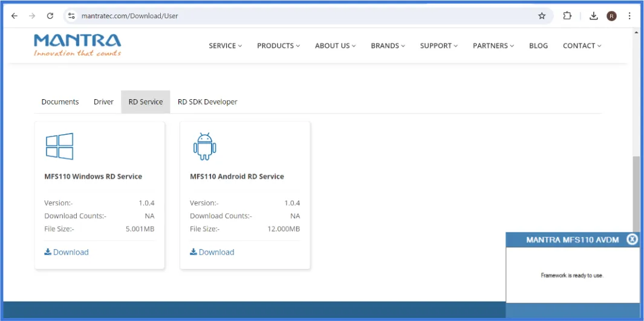Download MFS110 Windows RD Service
Viewport: 644px width, 321px height.
(67, 252)
